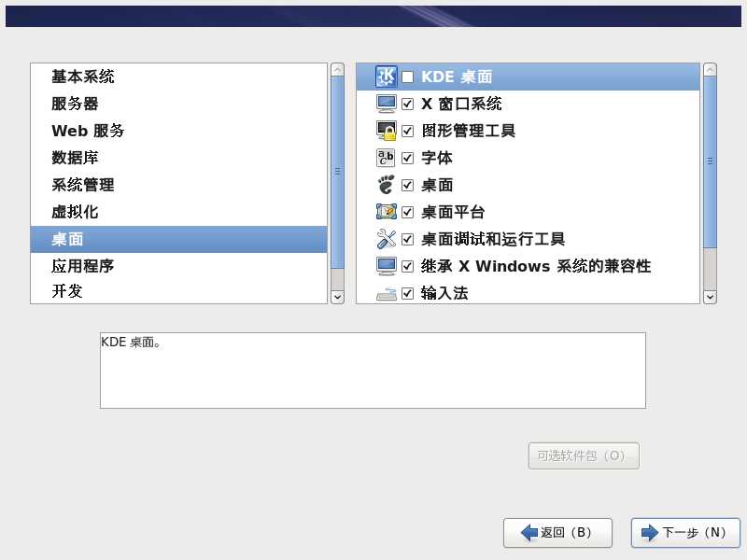The width and height of the screenshot is (747, 560).
Task: Click the package list scroll-up arrow
Action: tap(710, 69)
